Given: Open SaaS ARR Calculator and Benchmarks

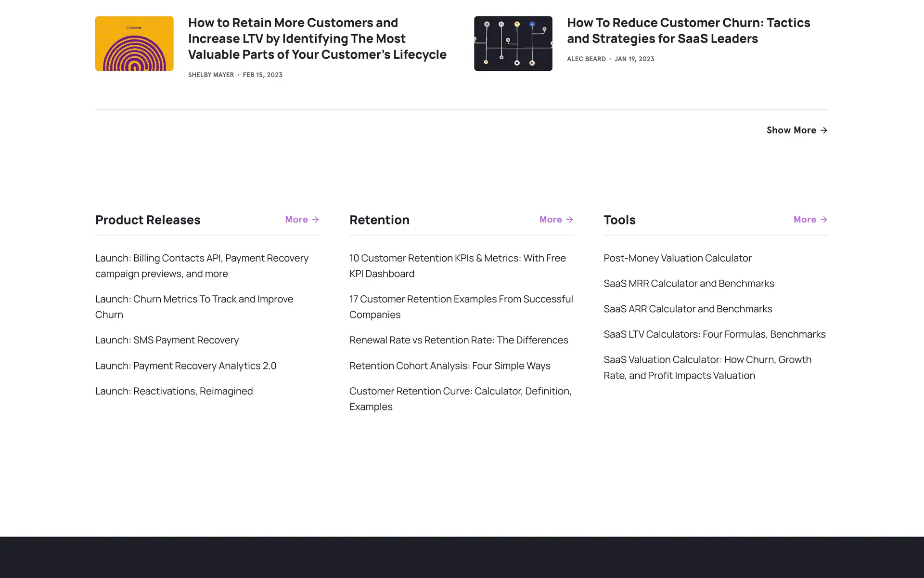Looking at the screenshot, I should pos(687,309).
